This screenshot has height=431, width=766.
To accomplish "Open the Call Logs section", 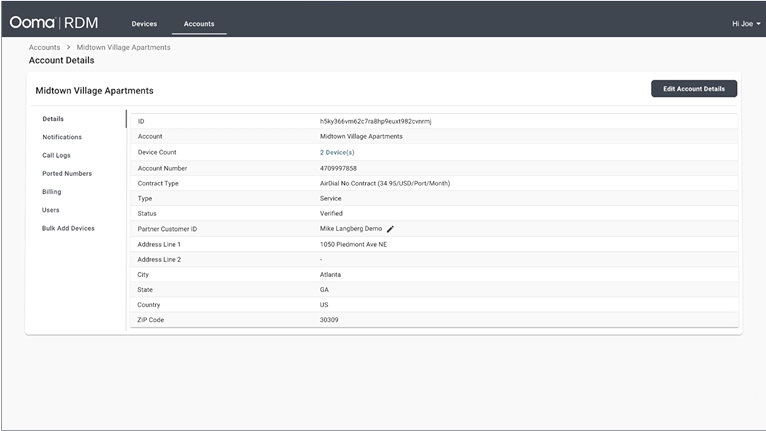I will 56,155.
